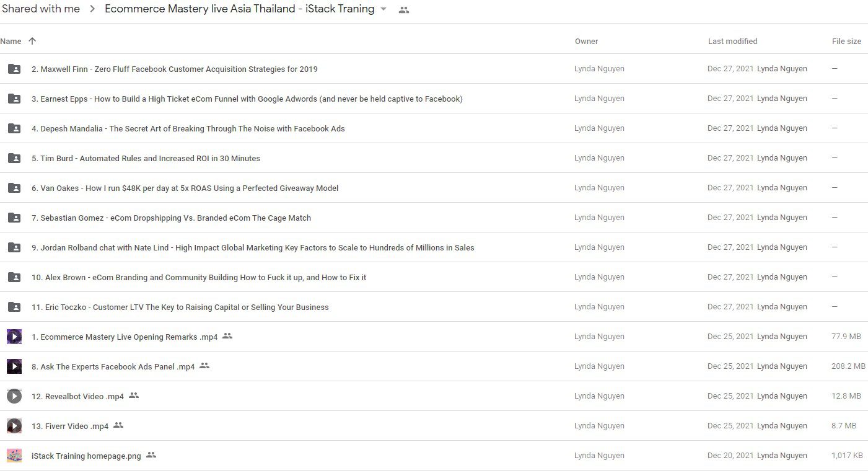The height and width of the screenshot is (473, 868).
Task: Open the folder name dropdown arrow in breadcrumb
Action: pos(384,9)
